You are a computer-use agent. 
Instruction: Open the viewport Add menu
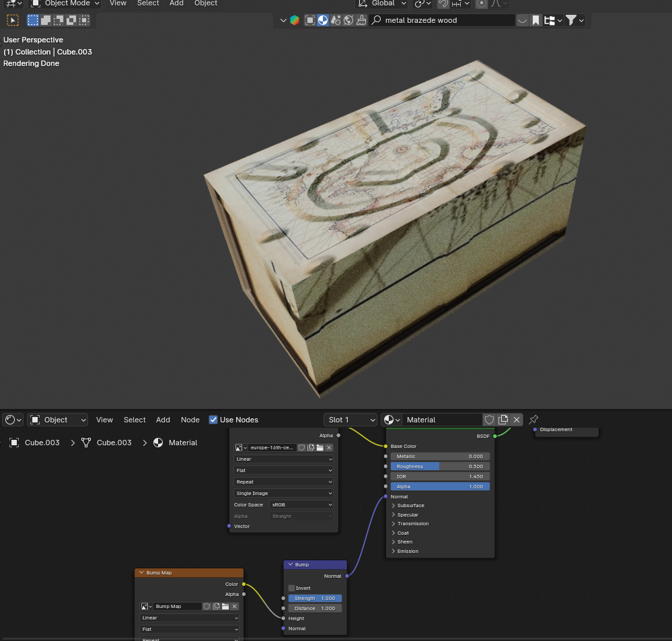[x=176, y=3]
